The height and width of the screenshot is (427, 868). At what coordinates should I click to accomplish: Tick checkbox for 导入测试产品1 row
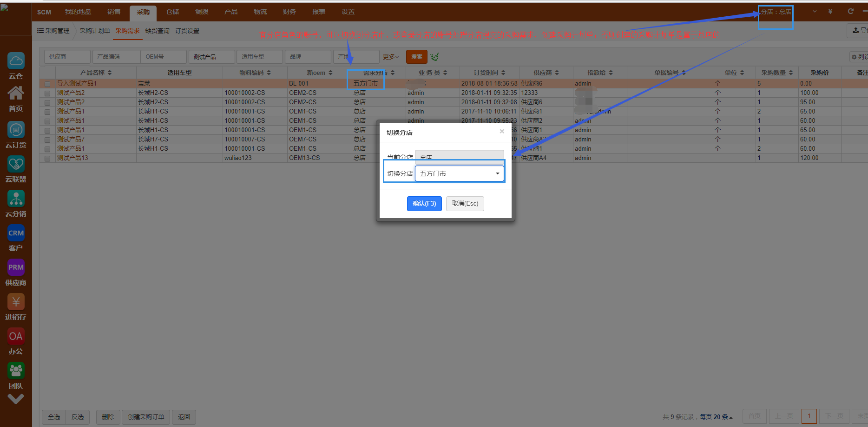(x=47, y=84)
